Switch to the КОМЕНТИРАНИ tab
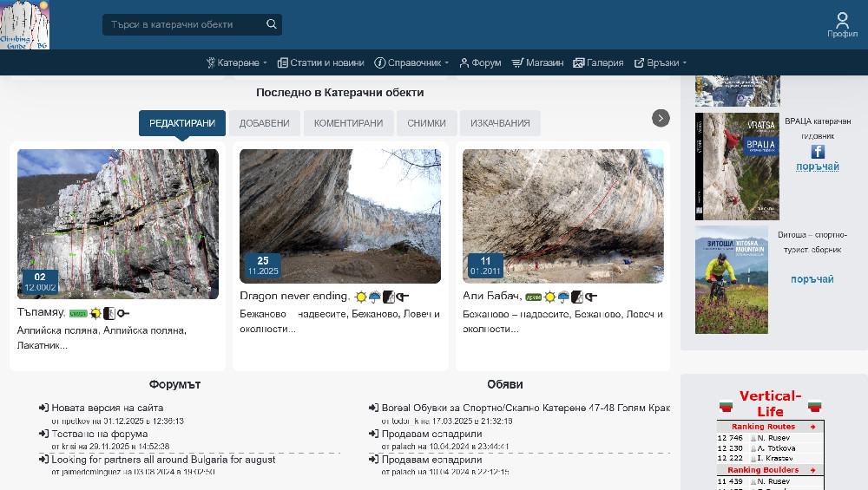The image size is (868, 490). [x=348, y=123]
